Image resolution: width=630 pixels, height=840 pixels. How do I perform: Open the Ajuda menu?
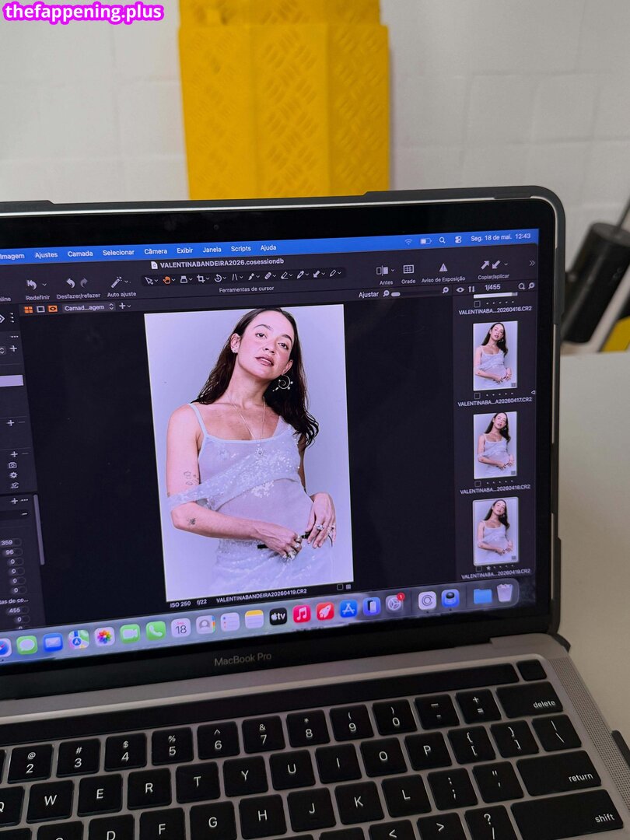coord(268,247)
